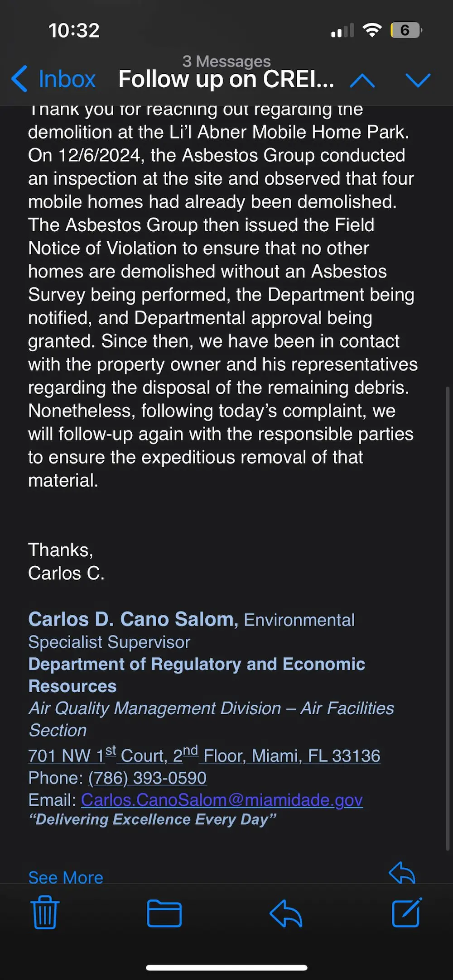453x980 pixels.
Task: Tap the back chevron next to Inbox
Action: [x=19, y=79]
